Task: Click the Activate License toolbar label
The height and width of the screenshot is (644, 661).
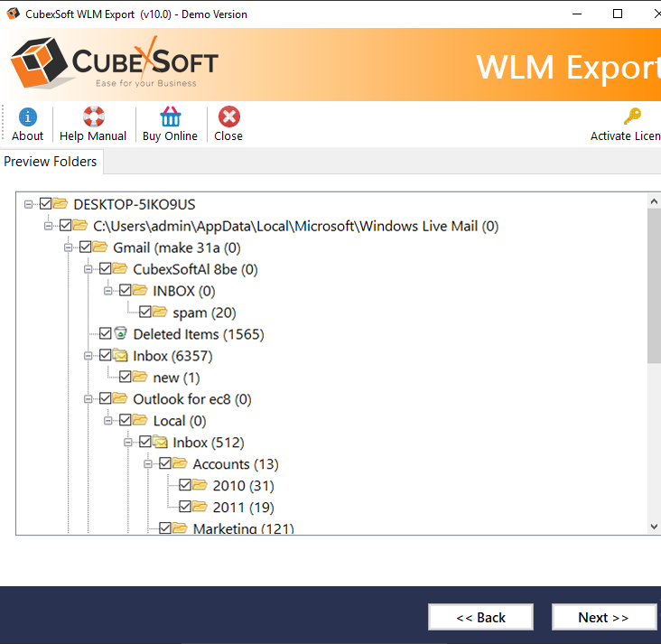Action: click(x=626, y=135)
